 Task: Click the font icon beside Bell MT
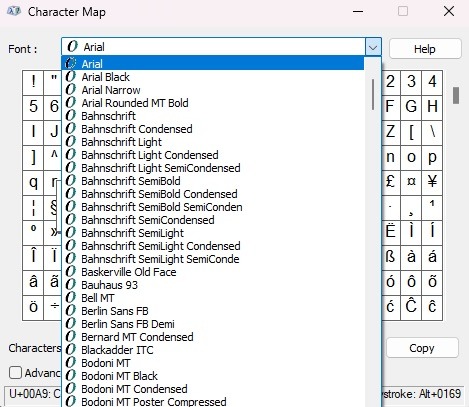click(x=71, y=298)
